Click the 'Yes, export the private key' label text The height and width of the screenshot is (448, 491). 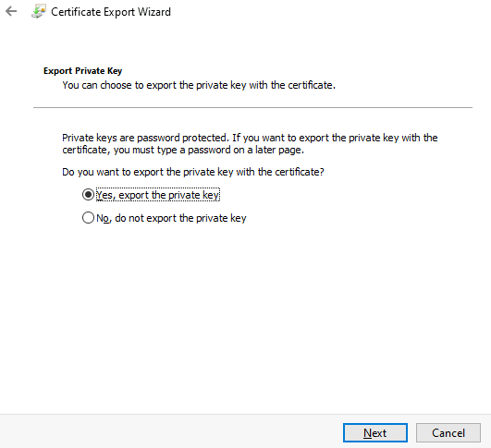click(x=158, y=195)
